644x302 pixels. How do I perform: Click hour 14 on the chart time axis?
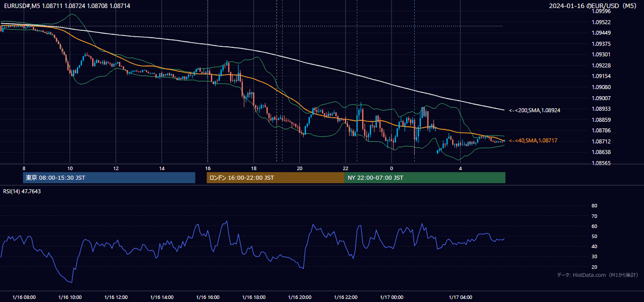click(x=162, y=168)
